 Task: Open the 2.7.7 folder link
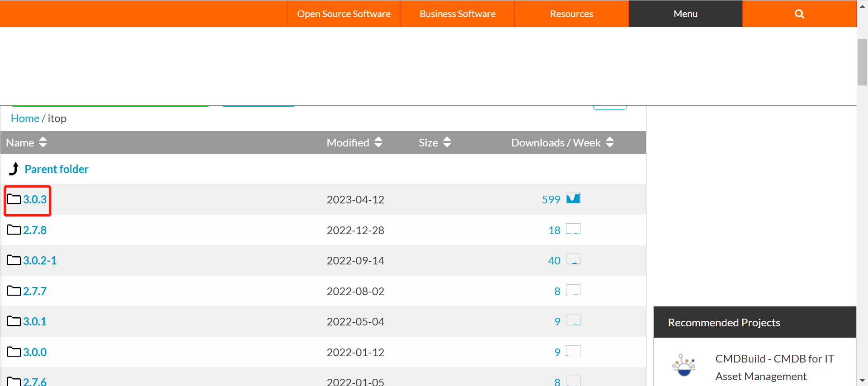click(x=35, y=291)
